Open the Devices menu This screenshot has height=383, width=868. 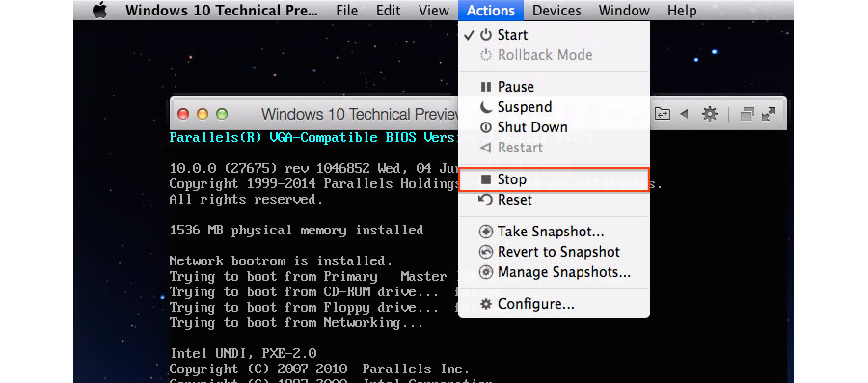[x=556, y=11]
